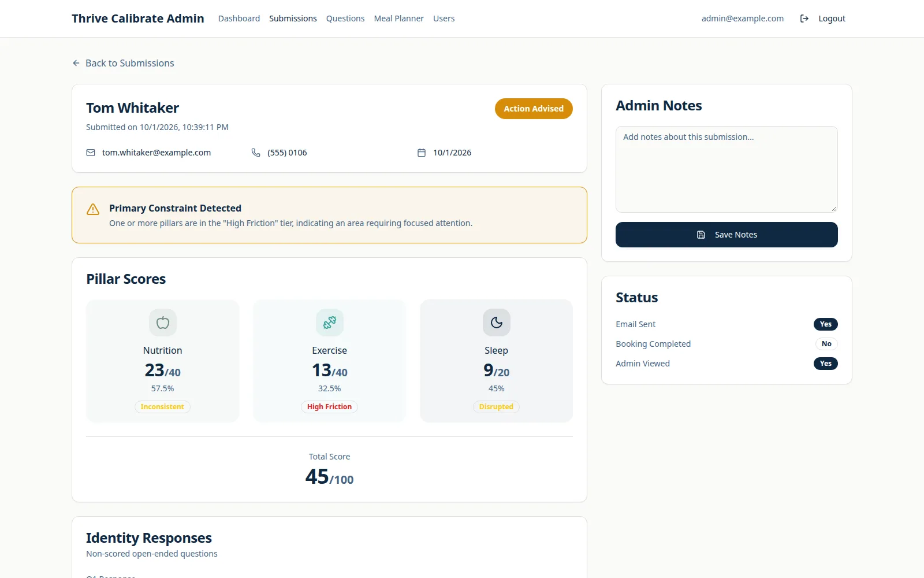
Task: Click the Tom Whitaker name heading
Action: [x=132, y=108]
